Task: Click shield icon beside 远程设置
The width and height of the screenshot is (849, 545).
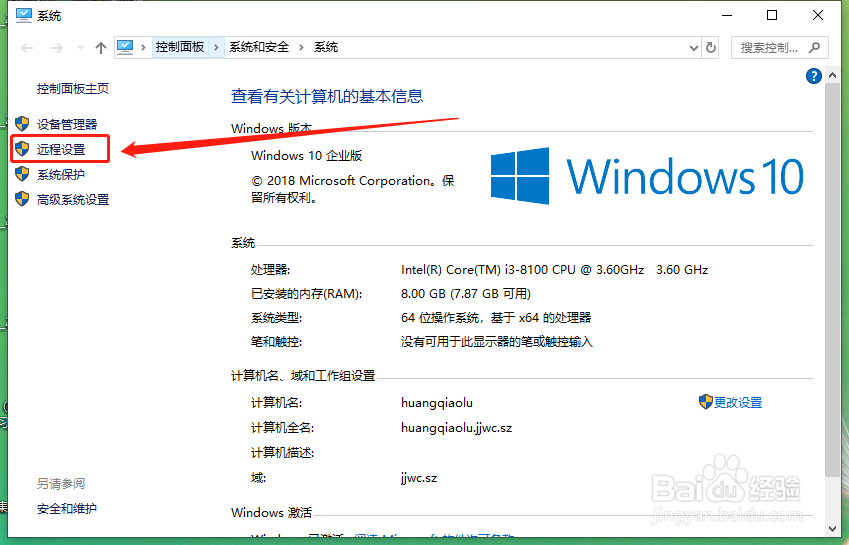Action: pyautogui.click(x=22, y=149)
